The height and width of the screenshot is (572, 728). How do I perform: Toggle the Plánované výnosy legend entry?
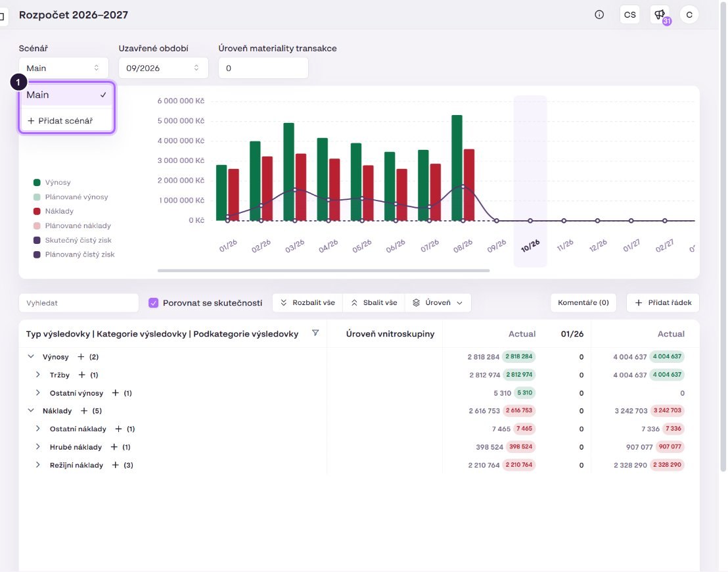[x=70, y=197]
